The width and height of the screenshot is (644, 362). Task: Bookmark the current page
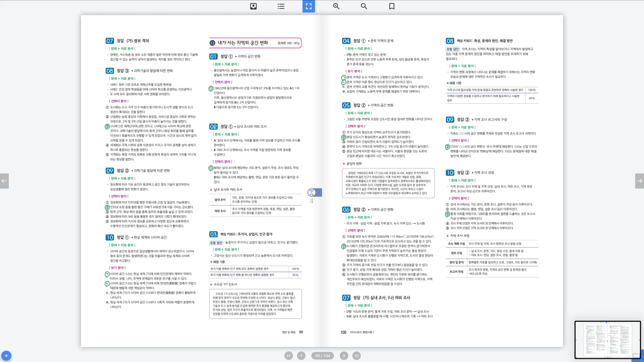coord(392,6)
